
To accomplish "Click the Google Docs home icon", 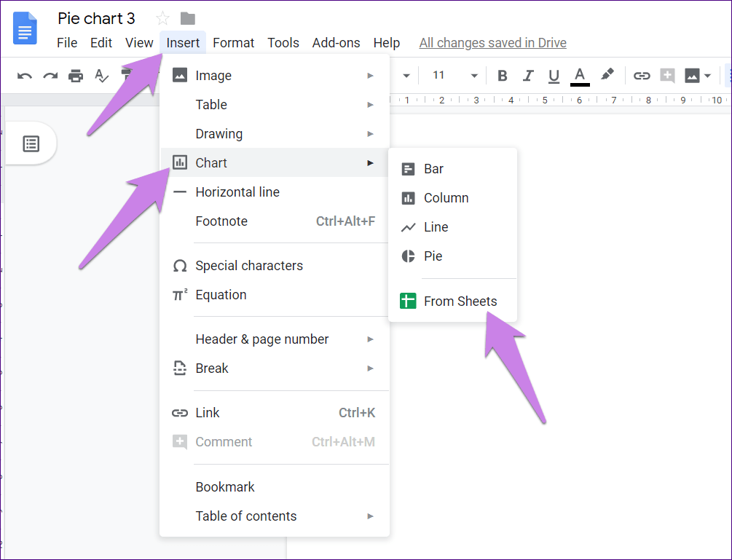I will pos(25,29).
